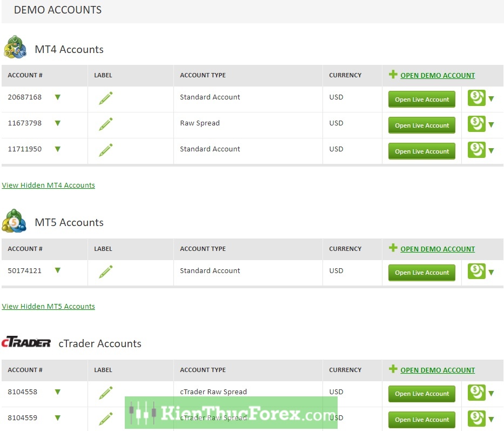Click Standard Account type for 20687168
The image size is (504, 431).
pos(210,97)
